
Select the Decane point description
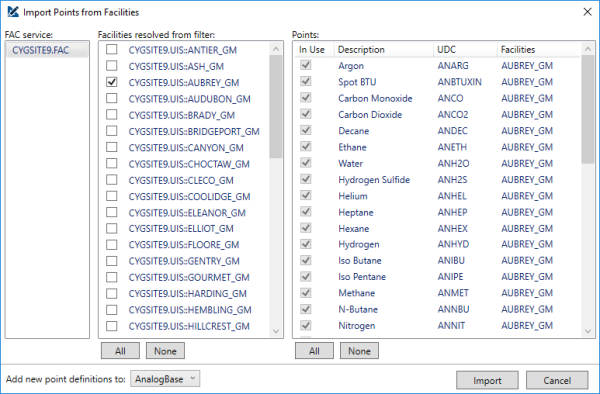[354, 131]
